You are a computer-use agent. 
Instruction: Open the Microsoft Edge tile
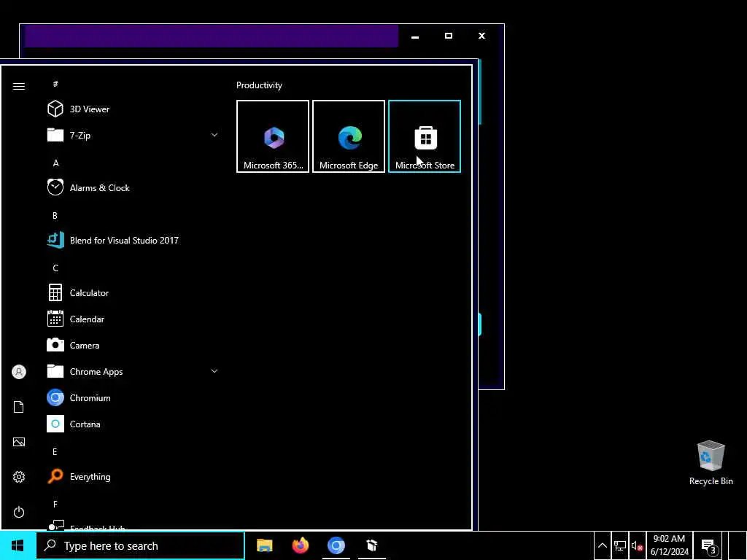click(349, 136)
